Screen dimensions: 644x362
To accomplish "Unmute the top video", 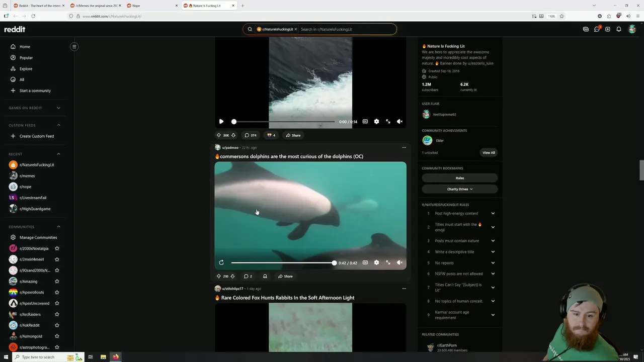I will tap(399, 122).
